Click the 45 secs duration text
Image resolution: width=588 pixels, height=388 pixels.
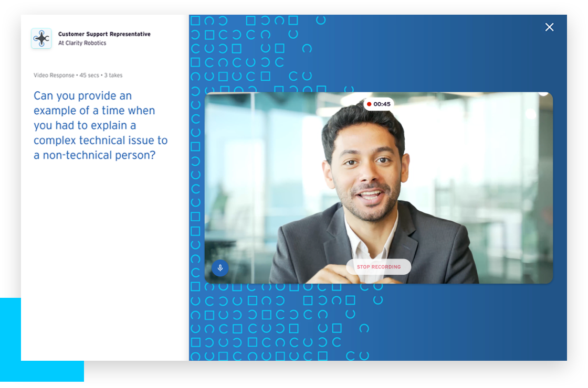[89, 76]
